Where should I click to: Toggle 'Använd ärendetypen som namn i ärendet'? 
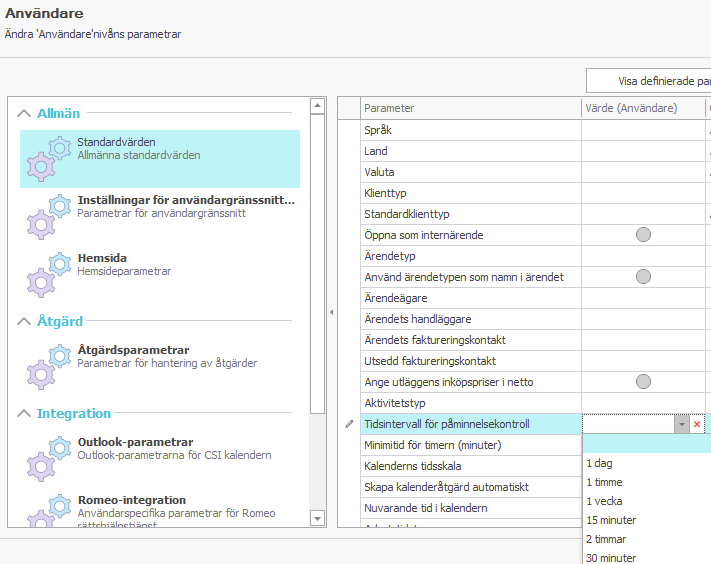coord(643,276)
